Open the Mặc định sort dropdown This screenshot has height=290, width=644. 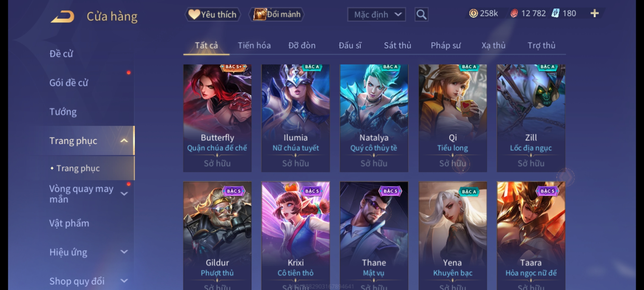[x=376, y=15]
